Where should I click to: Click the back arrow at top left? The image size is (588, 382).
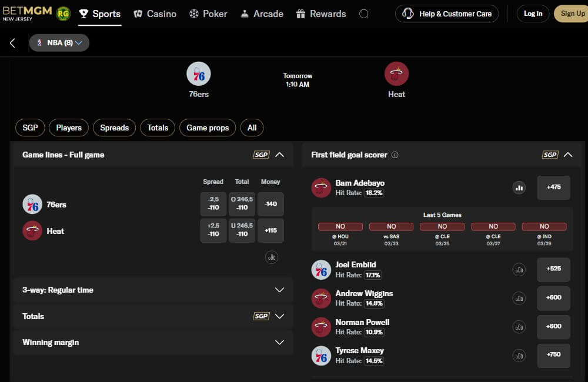[x=12, y=42]
